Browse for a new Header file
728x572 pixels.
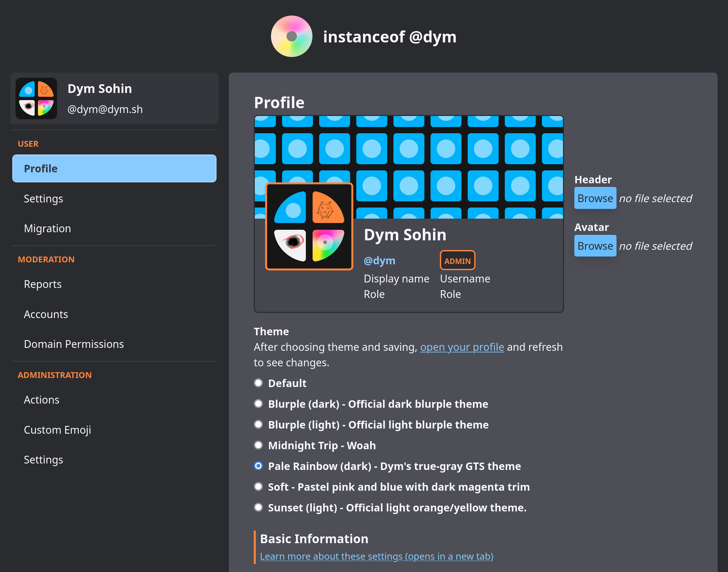pos(595,198)
